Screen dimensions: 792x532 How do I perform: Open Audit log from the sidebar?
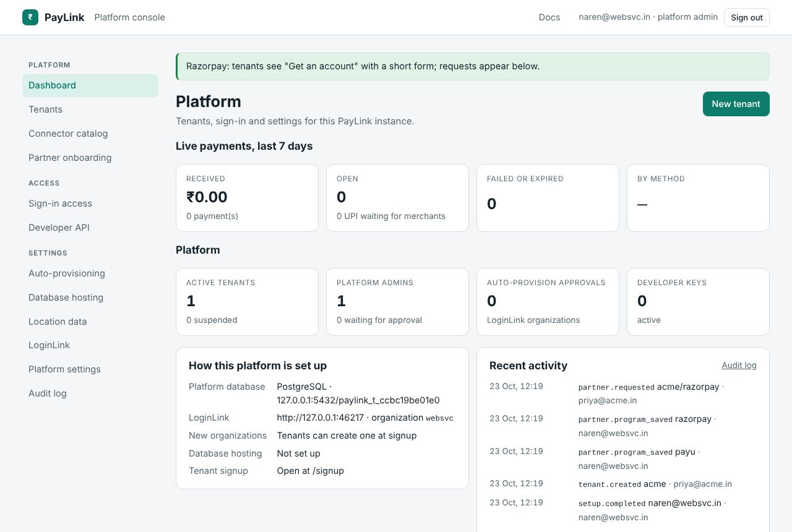coord(90,393)
